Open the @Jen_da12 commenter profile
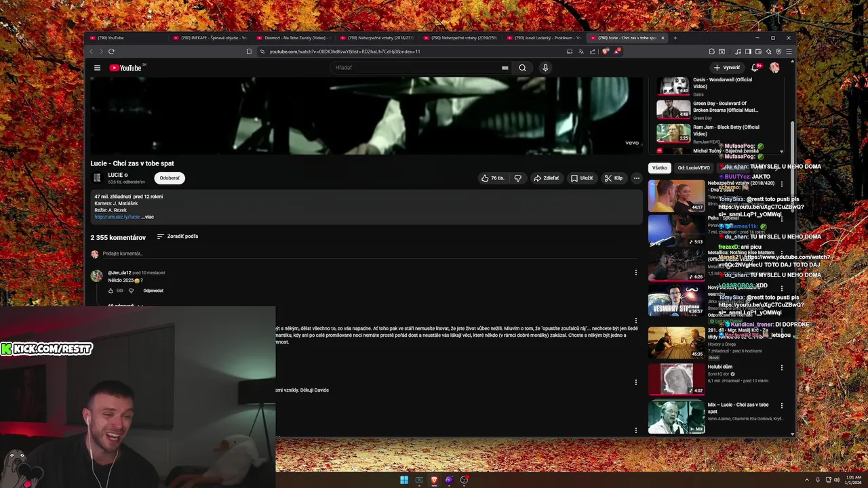This screenshot has height=488, width=868. tap(119, 272)
